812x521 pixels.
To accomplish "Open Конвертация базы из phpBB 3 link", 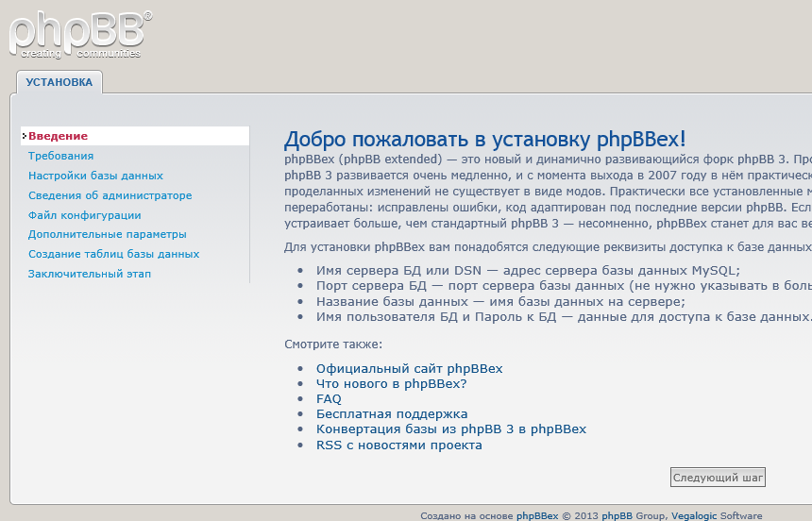I will tap(451, 429).
